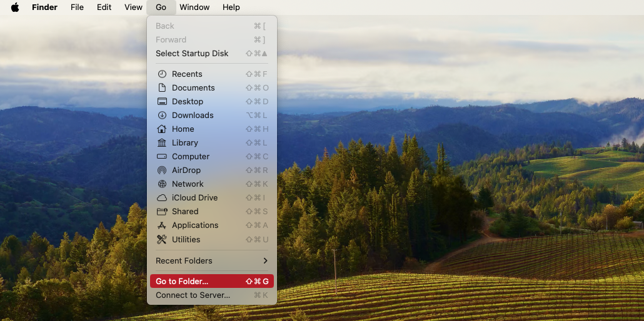
Task: Click the Documents page icon
Action: (x=162, y=88)
